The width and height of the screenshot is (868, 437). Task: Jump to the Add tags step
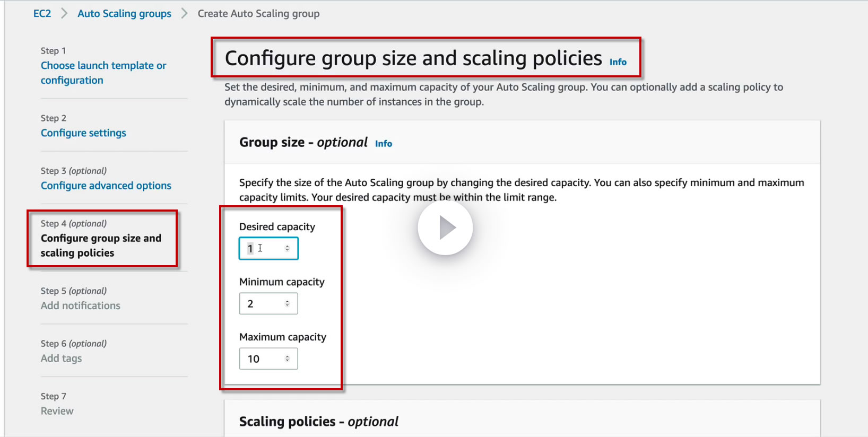62,359
